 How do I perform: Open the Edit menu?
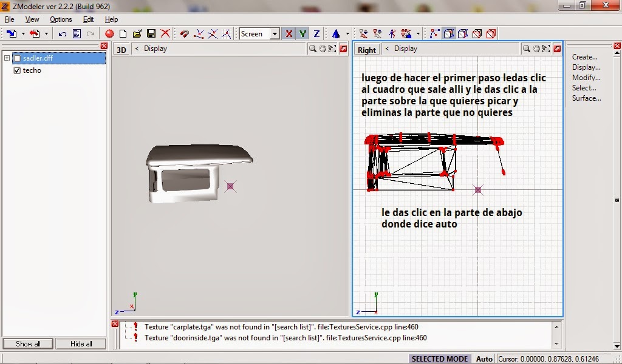(88, 19)
